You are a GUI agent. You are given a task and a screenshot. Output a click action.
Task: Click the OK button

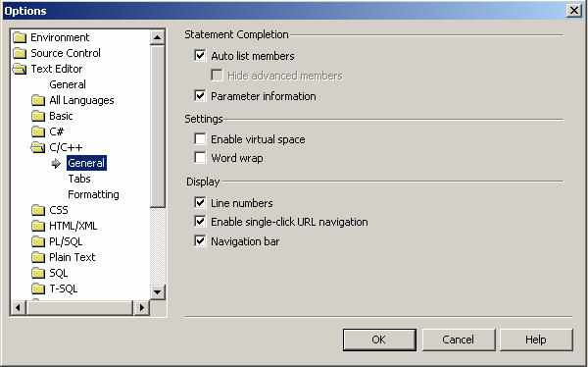tap(379, 340)
